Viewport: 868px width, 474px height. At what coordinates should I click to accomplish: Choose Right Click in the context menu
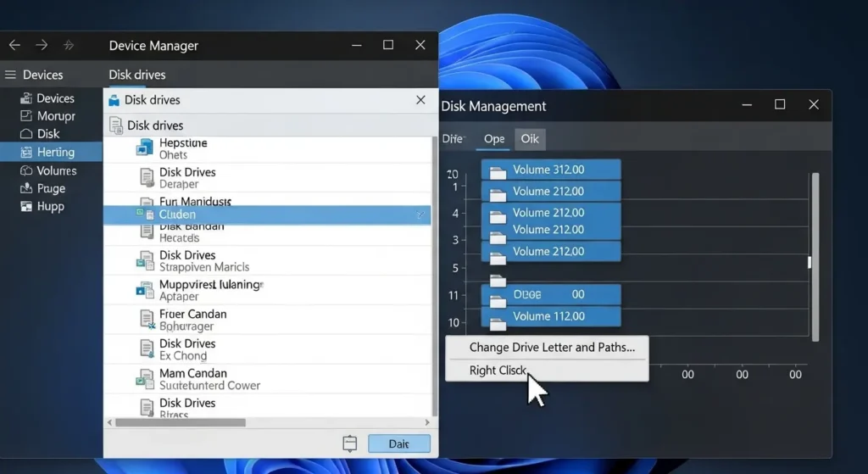click(498, 371)
